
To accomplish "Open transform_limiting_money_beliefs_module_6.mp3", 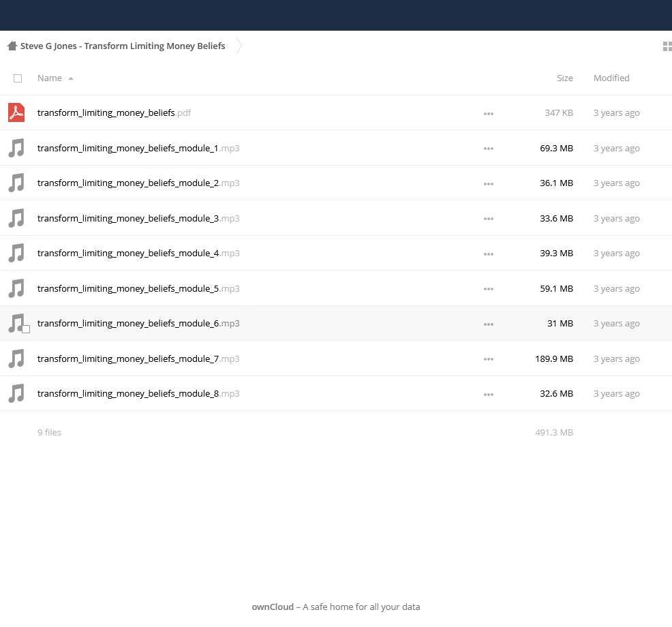I will tap(138, 324).
